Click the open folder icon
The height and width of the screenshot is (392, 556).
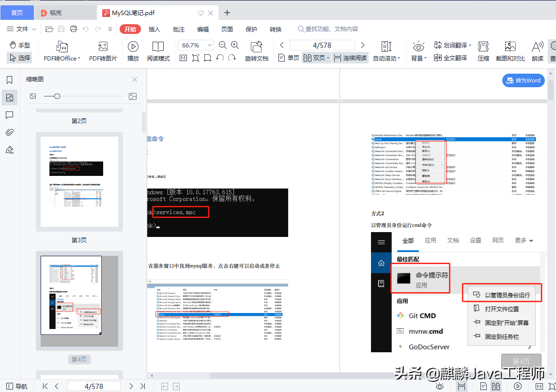[x=49, y=29]
